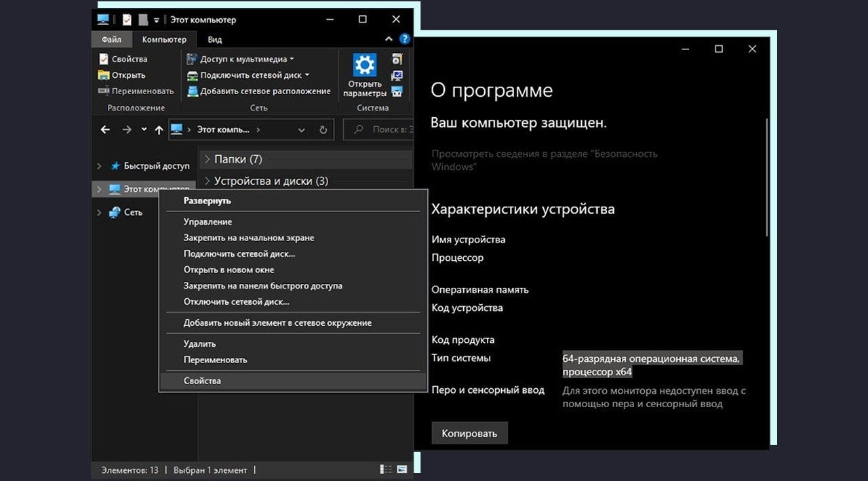
Task: Go up one level with up arrow
Action: pyautogui.click(x=159, y=129)
